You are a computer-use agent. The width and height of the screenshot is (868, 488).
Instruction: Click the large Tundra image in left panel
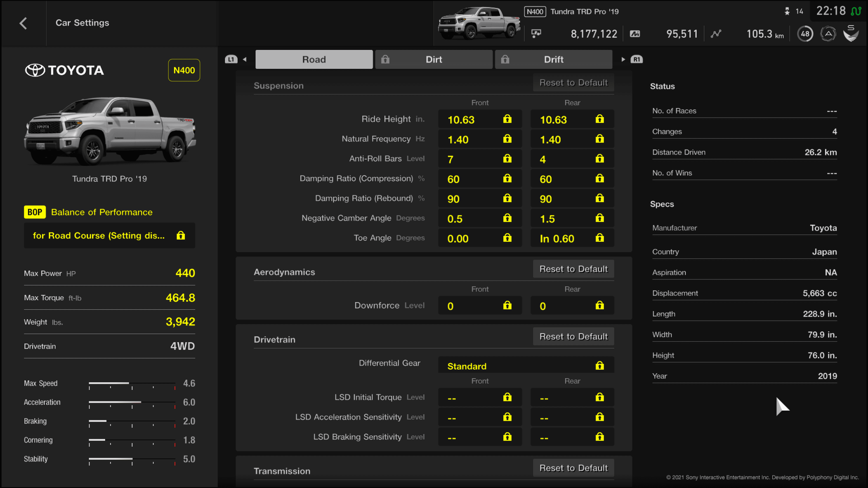[110, 131]
